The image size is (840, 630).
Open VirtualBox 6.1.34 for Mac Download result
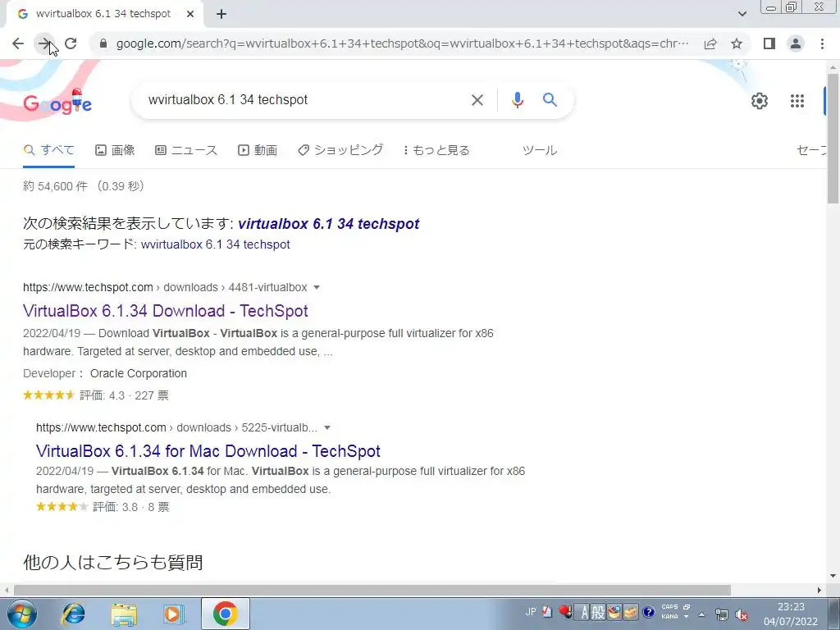click(x=208, y=451)
